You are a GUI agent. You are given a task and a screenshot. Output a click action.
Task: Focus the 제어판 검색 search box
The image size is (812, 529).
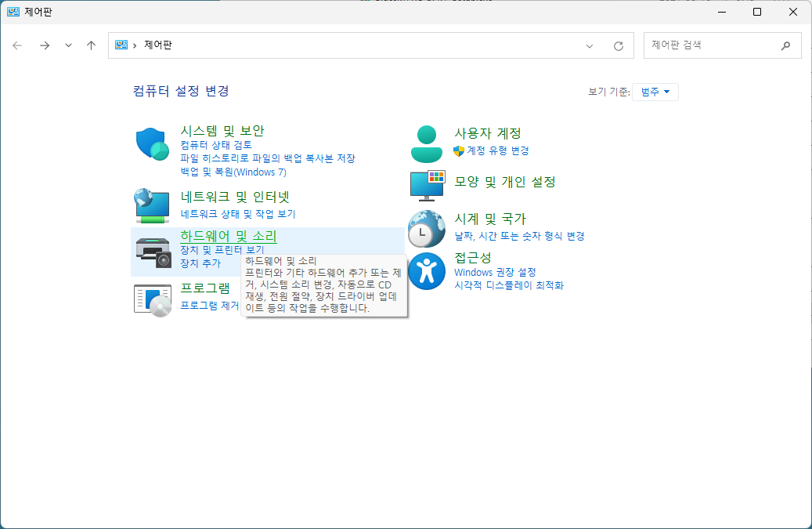click(722, 45)
